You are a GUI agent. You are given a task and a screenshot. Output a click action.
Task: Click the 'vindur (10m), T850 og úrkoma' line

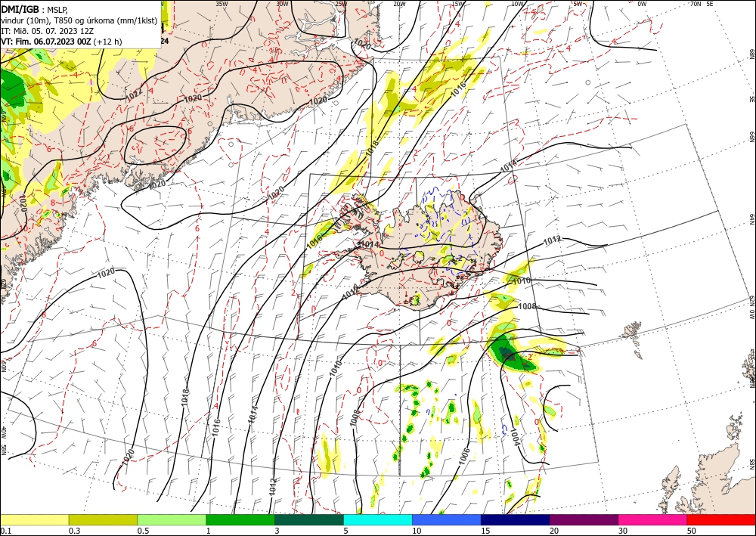pyautogui.click(x=79, y=20)
